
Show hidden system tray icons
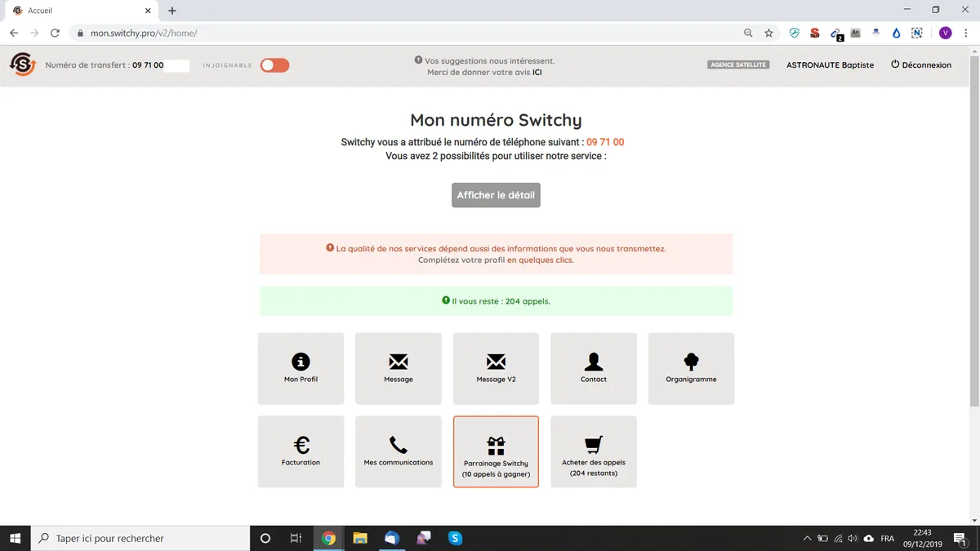click(808, 539)
